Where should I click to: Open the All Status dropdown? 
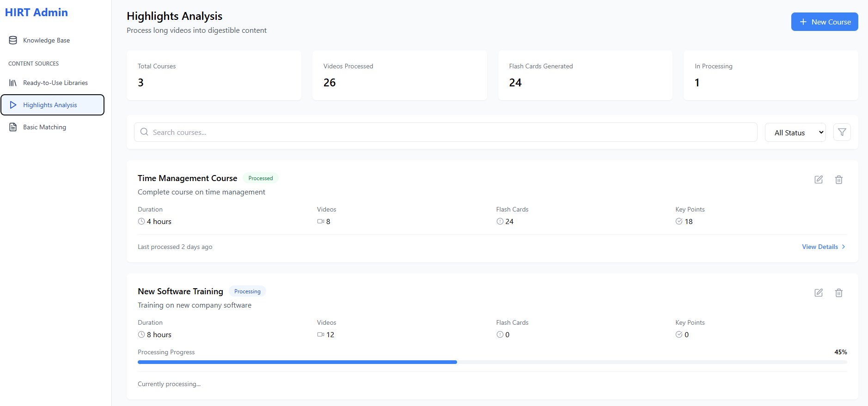795,133
